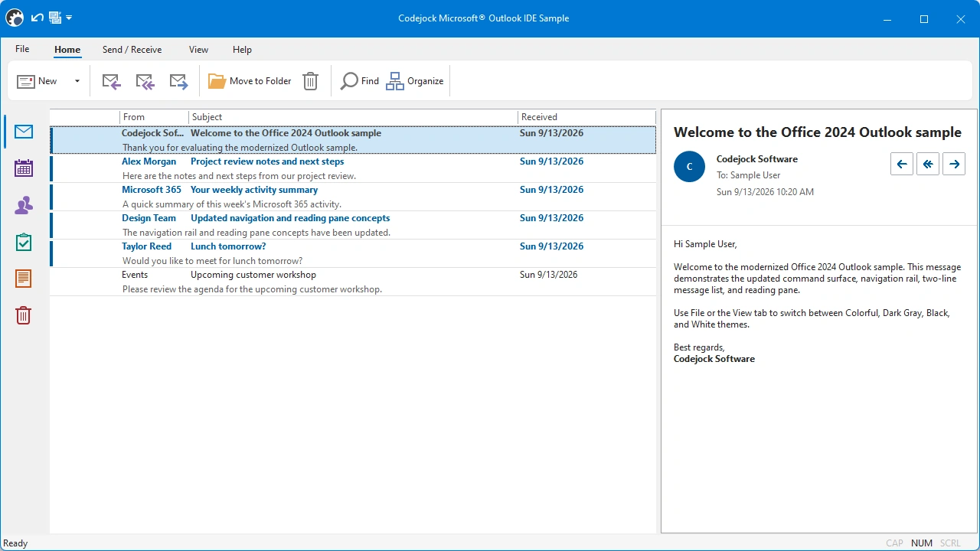Open the Tasks view in navigation rail
The height and width of the screenshot is (551, 980).
(x=24, y=242)
